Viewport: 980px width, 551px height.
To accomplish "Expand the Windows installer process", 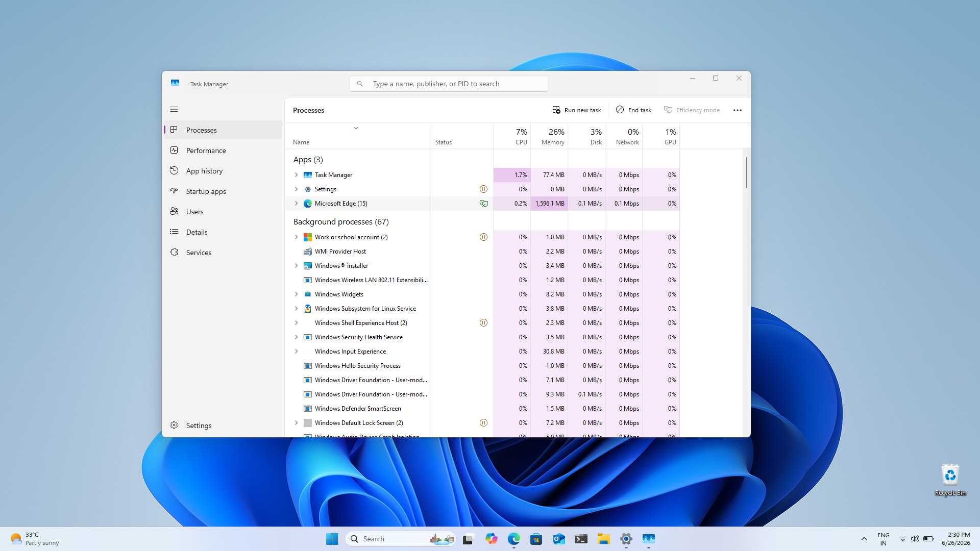I will click(x=296, y=266).
